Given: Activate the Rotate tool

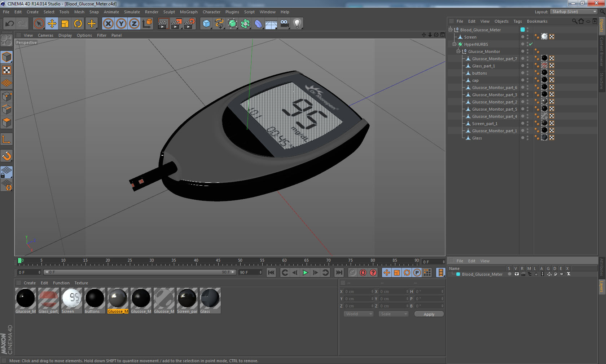Looking at the screenshot, I should (78, 24).
